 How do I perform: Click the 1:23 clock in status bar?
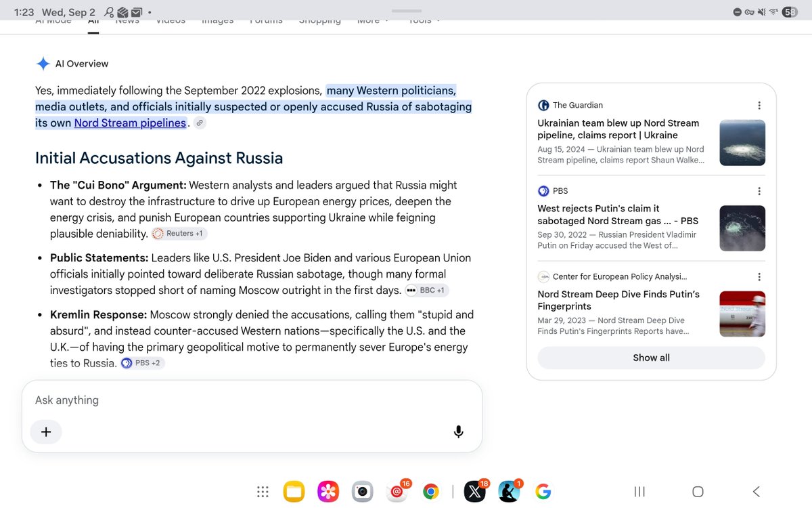click(x=24, y=12)
